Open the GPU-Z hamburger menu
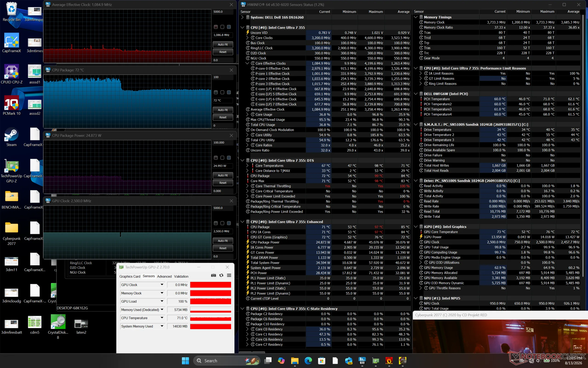Image resolution: width=588 pixels, height=368 pixels. [x=229, y=275]
